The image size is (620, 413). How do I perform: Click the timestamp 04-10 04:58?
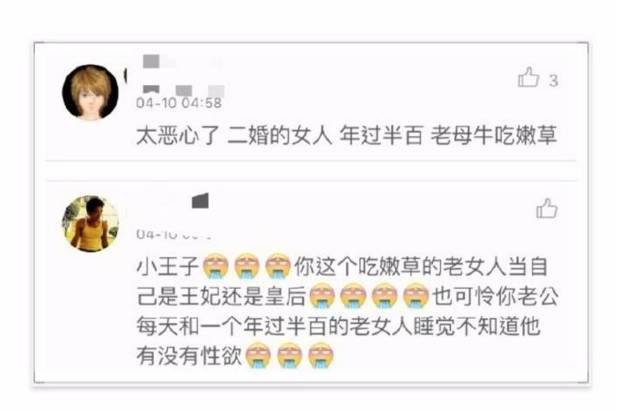tap(179, 103)
